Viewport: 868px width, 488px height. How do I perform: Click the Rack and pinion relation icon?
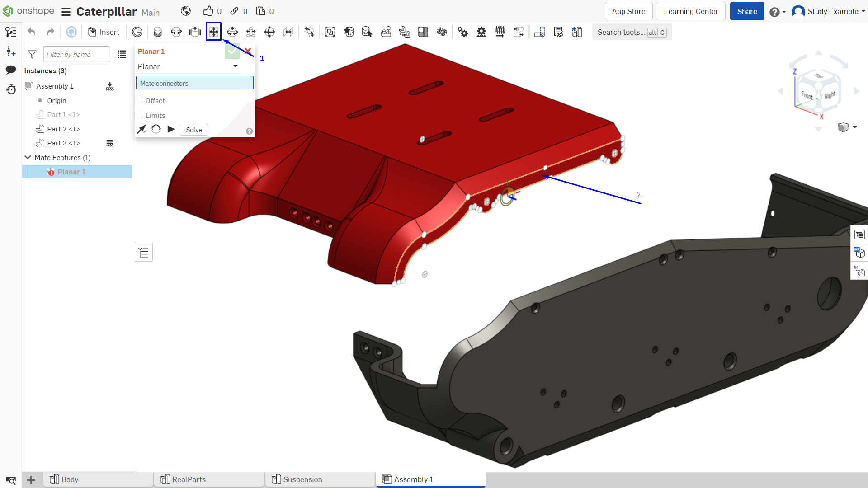[x=481, y=32]
